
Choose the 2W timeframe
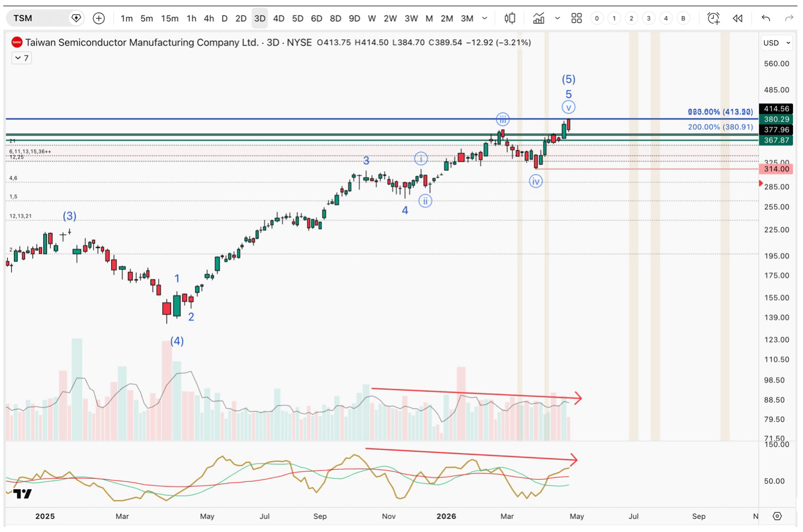pyautogui.click(x=390, y=18)
